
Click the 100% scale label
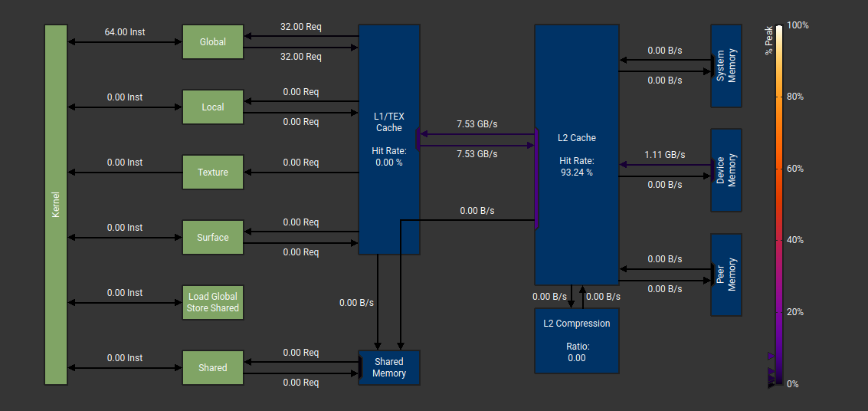click(x=798, y=25)
